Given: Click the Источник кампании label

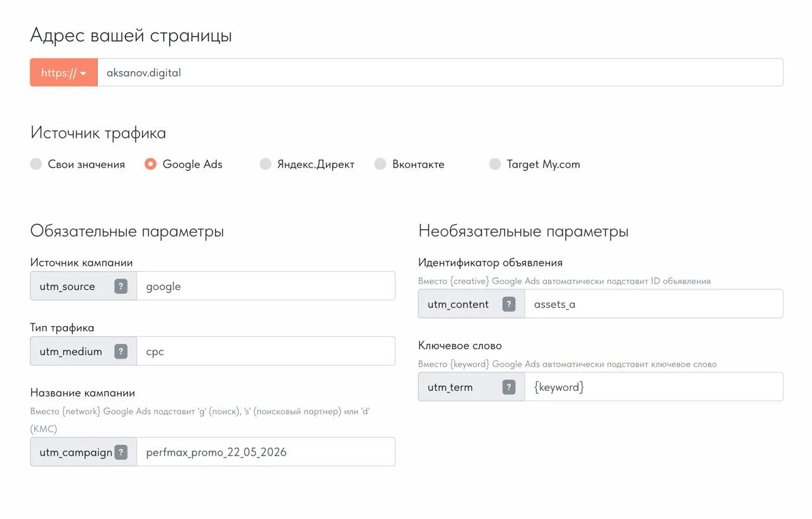Looking at the screenshot, I should tap(81, 263).
